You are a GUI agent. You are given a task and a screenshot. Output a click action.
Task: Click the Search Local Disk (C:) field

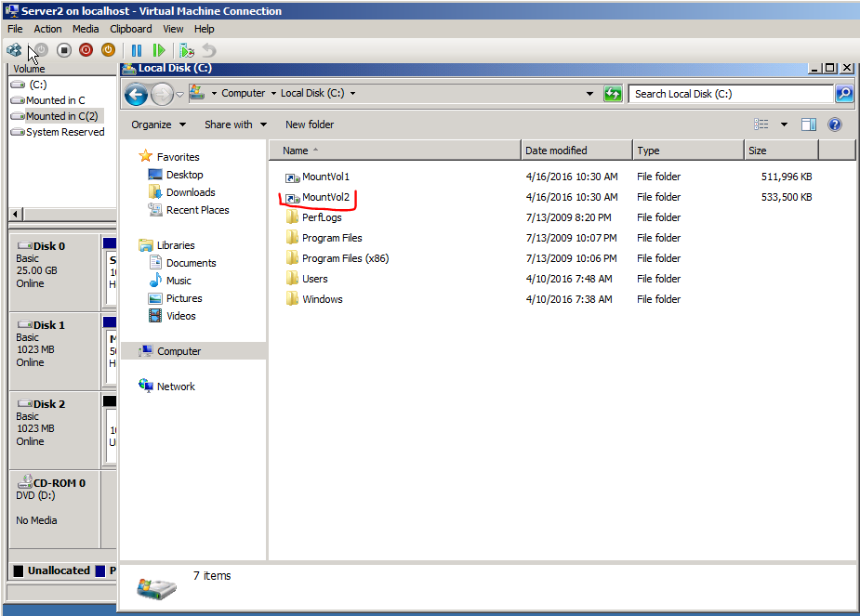click(731, 94)
